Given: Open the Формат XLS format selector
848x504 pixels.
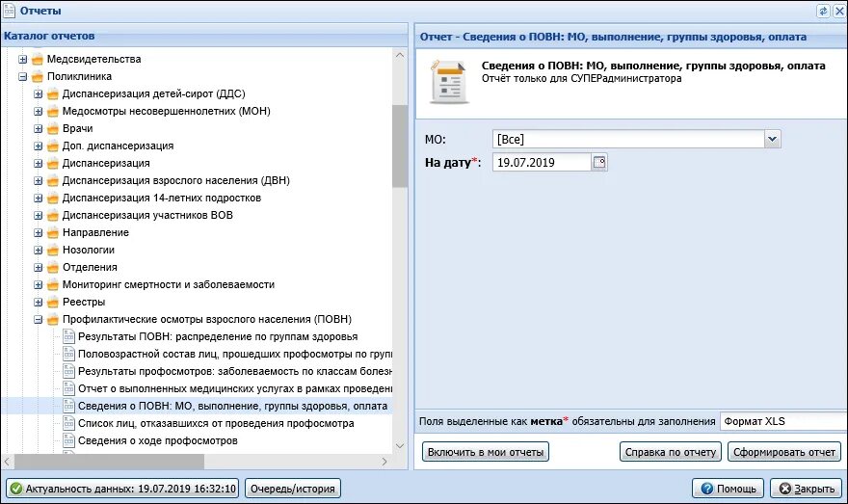Looking at the screenshot, I should pyautogui.click(x=783, y=421).
